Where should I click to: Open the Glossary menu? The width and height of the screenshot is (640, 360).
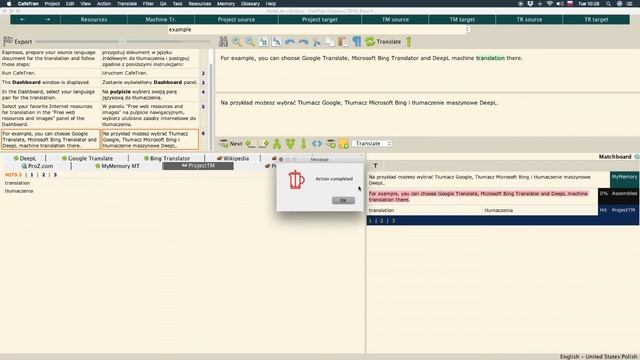point(250,4)
